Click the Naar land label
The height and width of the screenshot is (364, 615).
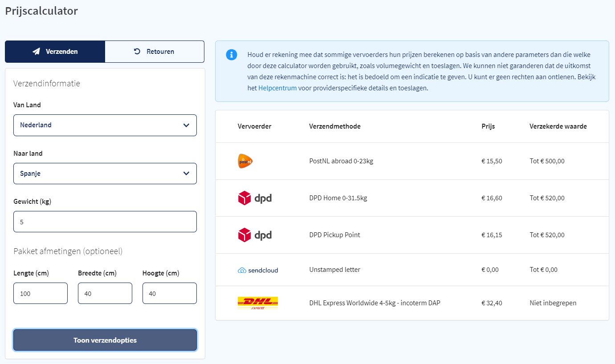28,154
